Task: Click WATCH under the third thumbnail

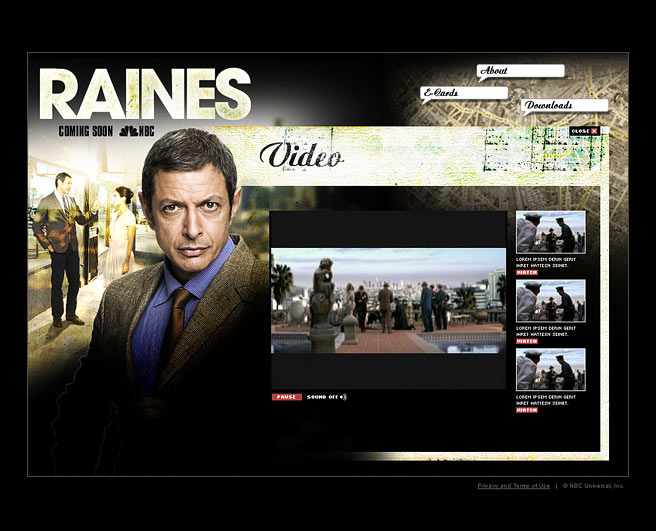Action: [x=527, y=410]
